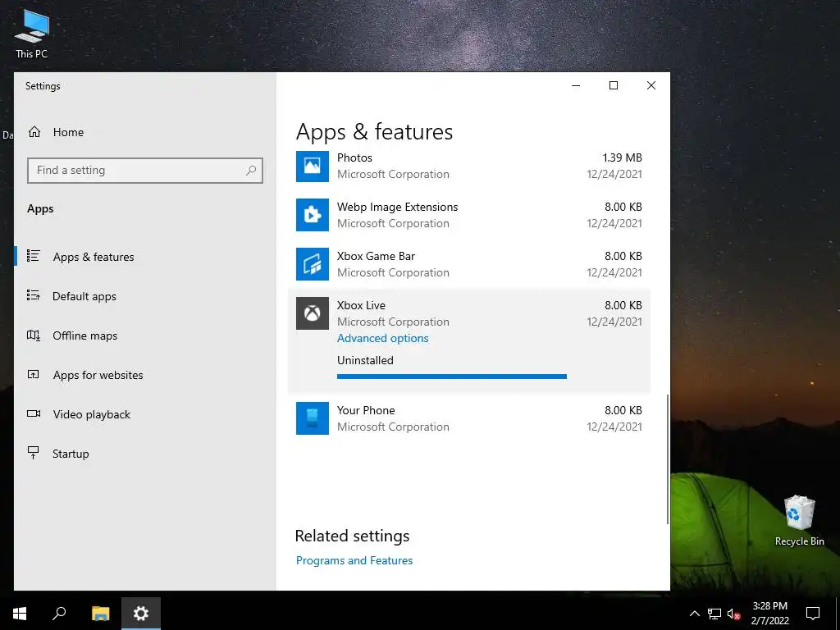Click the Offline maps map icon

click(x=33, y=336)
